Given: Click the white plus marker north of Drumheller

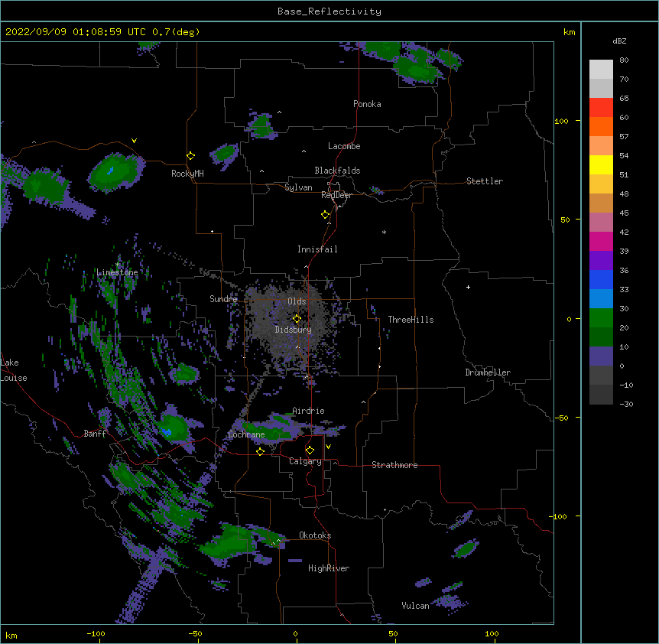Looking at the screenshot, I should click(x=468, y=287).
